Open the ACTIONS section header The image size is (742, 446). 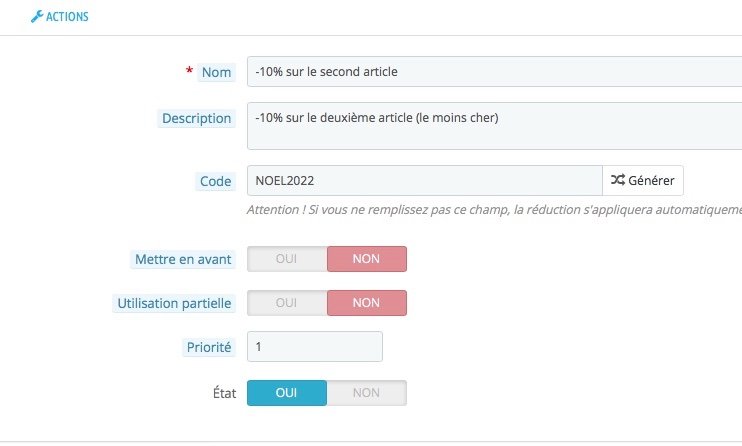[60, 17]
